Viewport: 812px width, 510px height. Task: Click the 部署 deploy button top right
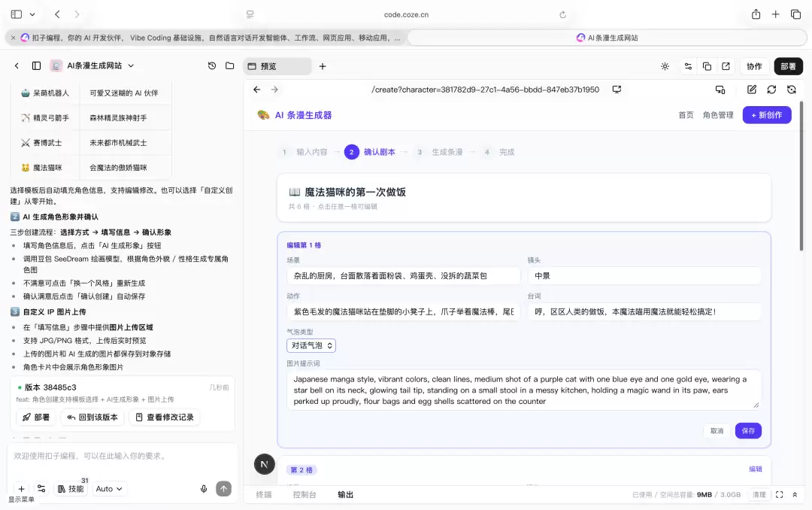pos(788,66)
